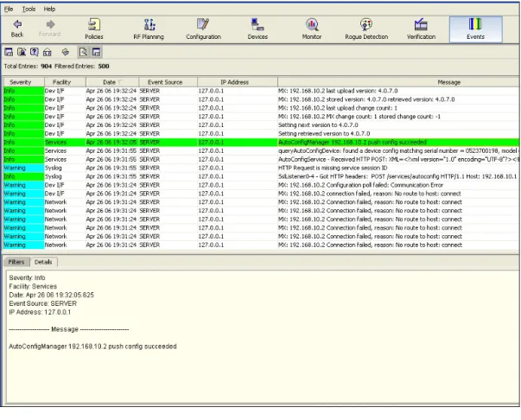The image size is (521, 420).
Task: Click the AutoConfigManager message text in details pane
Action: point(92,347)
